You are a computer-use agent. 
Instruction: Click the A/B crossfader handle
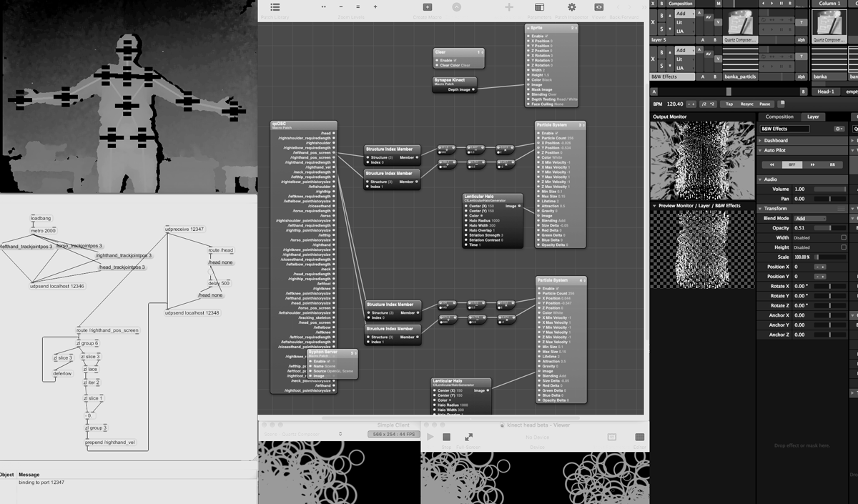tap(729, 92)
